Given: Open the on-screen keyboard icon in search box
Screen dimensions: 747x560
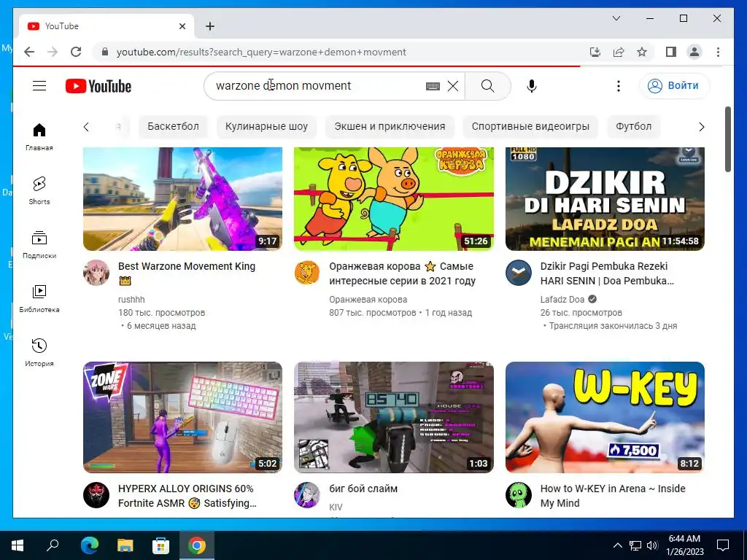Looking at the screenshot, I should pos(433,86).
